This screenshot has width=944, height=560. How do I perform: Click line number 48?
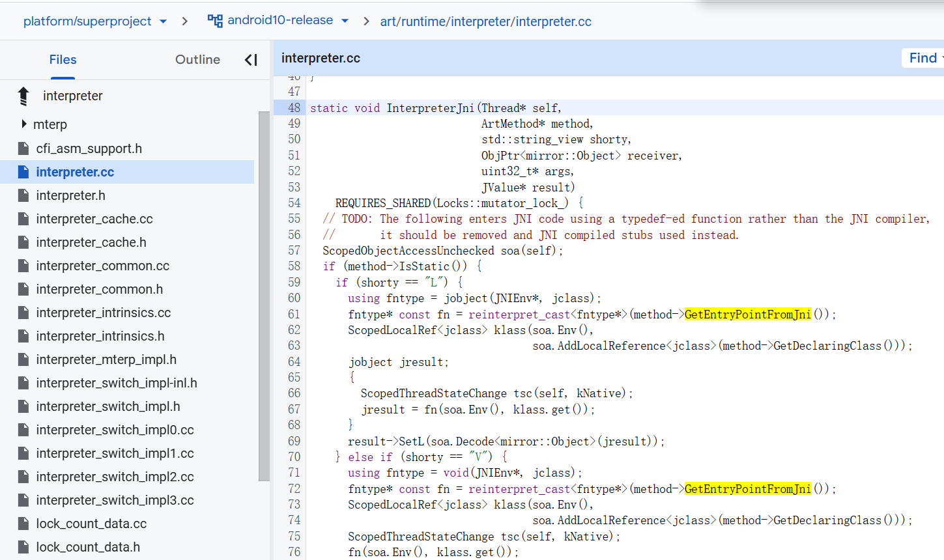294,107
